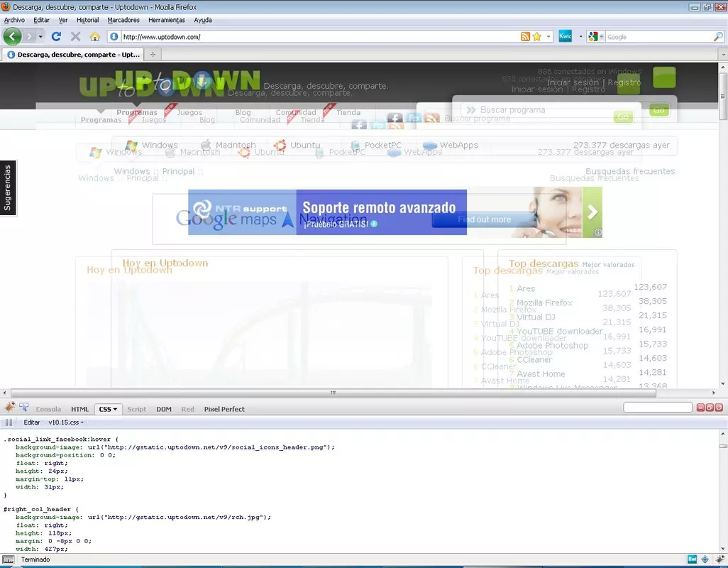Viewport: 728px width, 568px height.
Task: Open the Google search engine selector
Action: coord(596,37)
